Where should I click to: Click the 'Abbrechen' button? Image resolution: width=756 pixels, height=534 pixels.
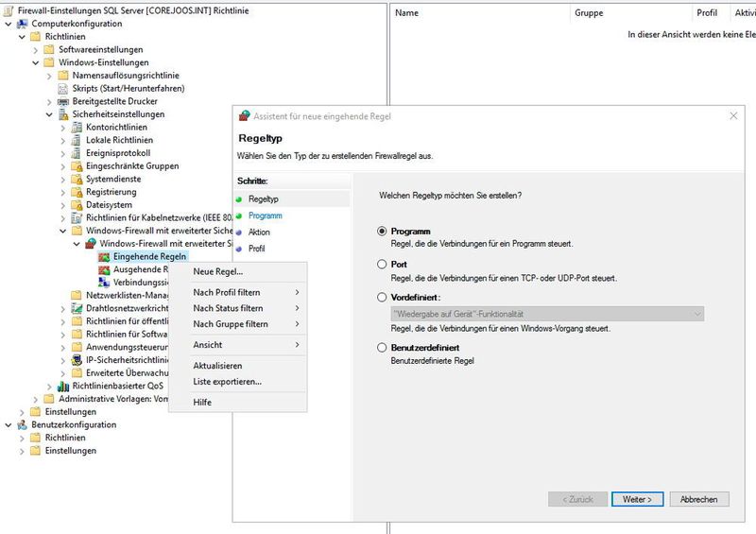pyautogui.click(x=698, y=499)
